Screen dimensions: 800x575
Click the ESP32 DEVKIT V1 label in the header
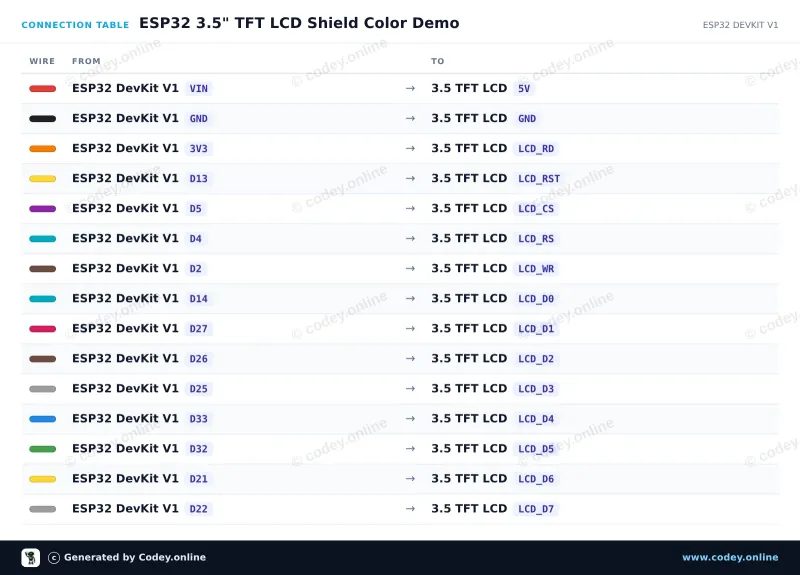click(x=740, y=25)
